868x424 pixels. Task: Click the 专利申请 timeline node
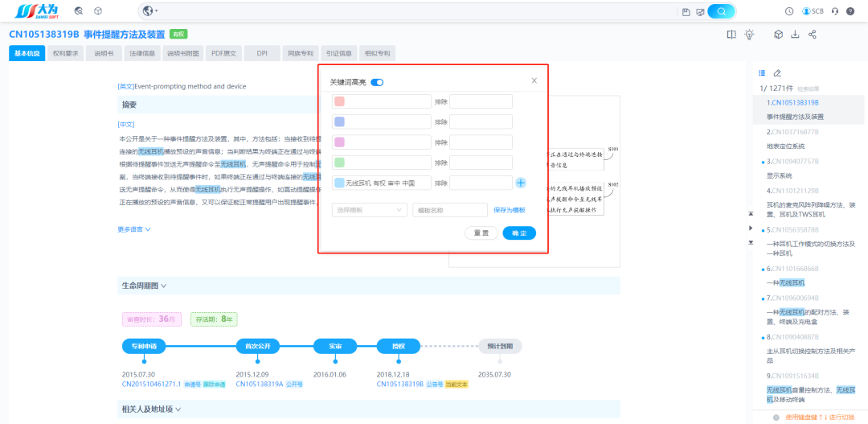144,347
